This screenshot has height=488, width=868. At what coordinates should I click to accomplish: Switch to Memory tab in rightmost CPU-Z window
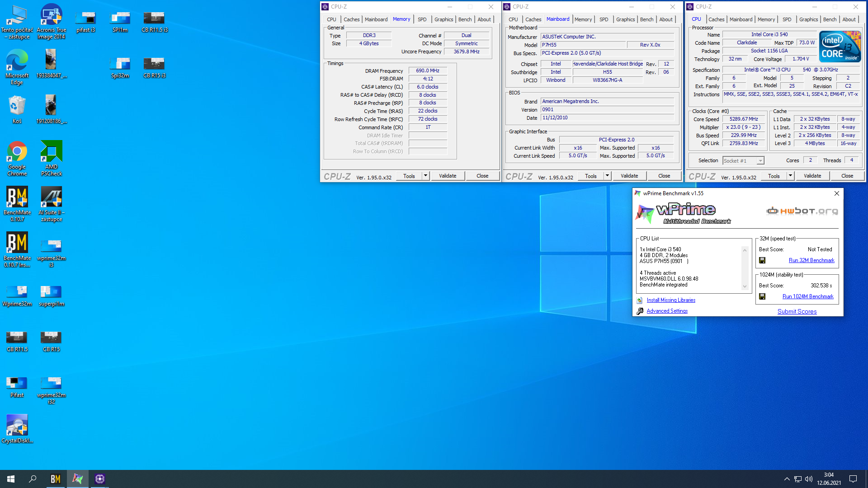[x=766, y=19]
